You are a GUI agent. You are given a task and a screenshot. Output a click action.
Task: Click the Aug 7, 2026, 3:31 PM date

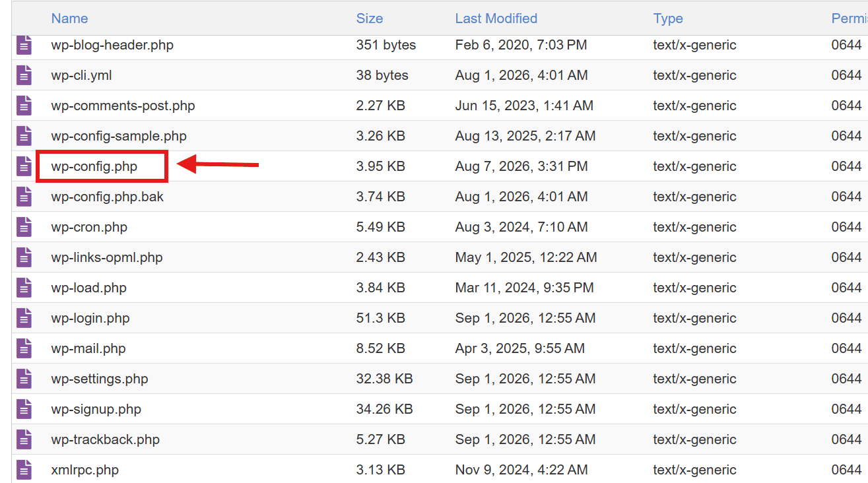521,166
